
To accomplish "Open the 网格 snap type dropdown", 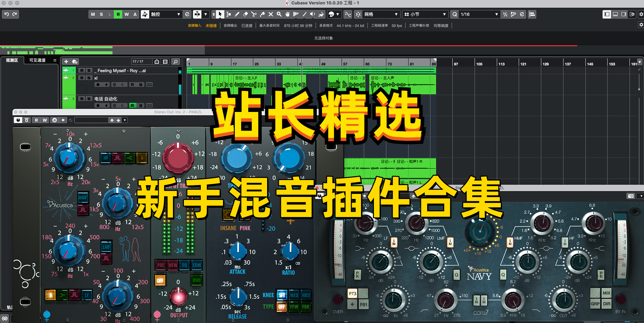I will click(381, 14).
